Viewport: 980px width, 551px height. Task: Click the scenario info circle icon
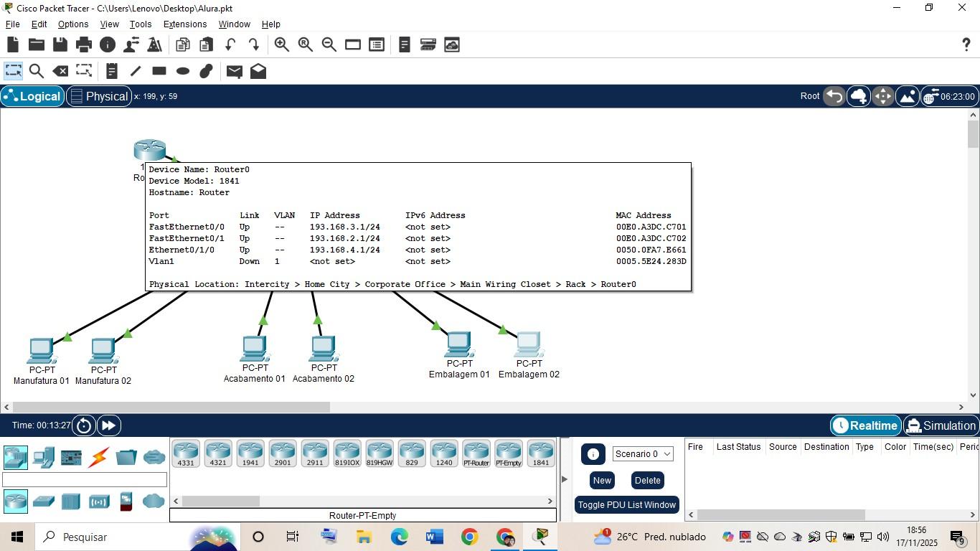593,454
